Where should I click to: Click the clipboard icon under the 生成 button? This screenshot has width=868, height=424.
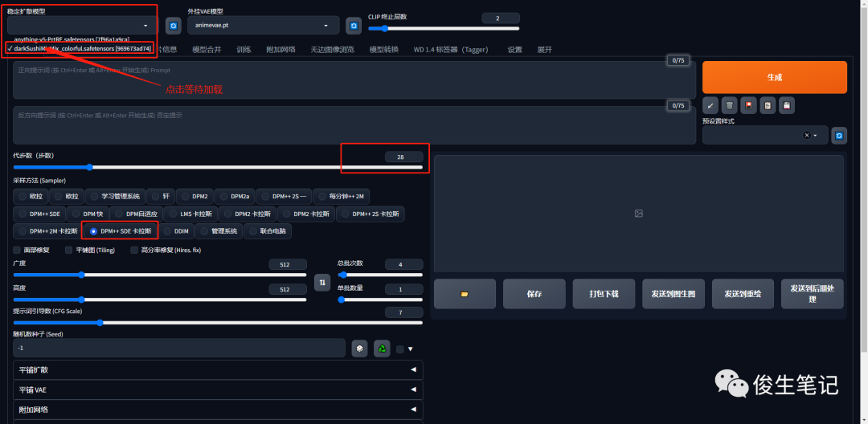(x=768, y=105)
